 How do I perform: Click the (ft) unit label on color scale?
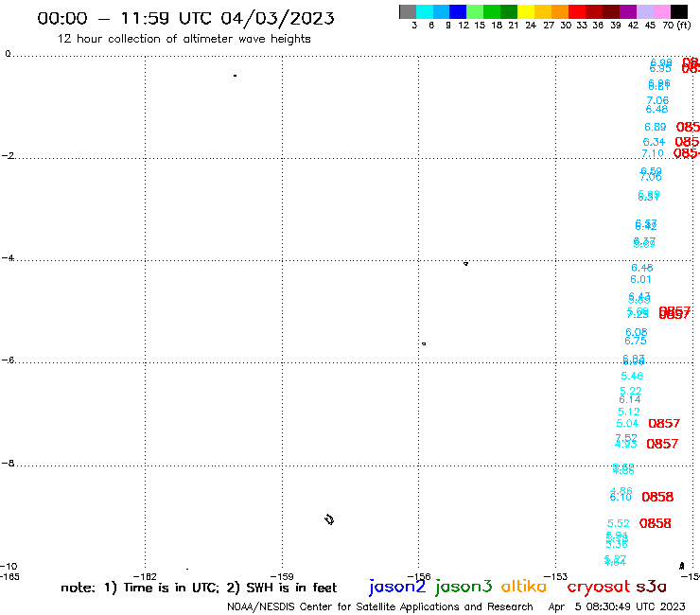tap(684, 25)
